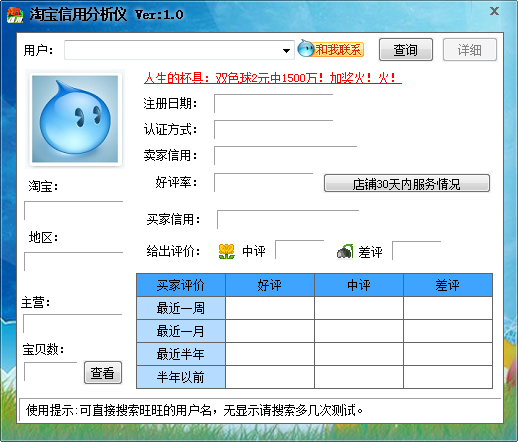Screen dimensions: 518x442
Task: Click the 使用提示 status bar text
Action: [195, 410]
